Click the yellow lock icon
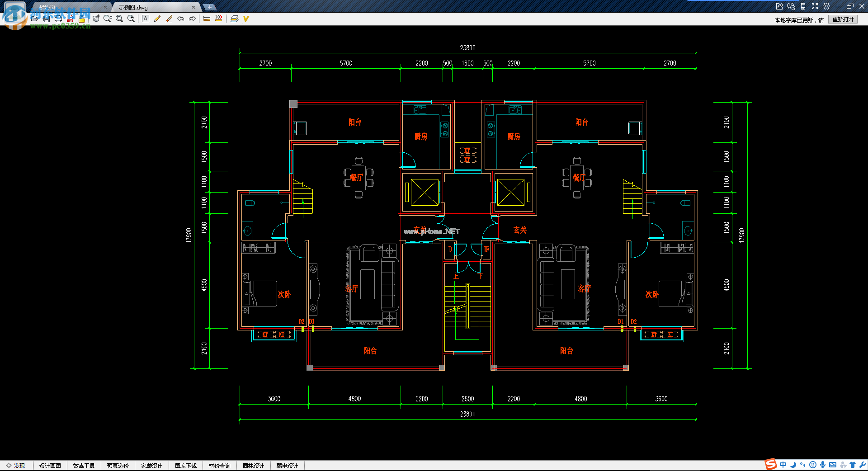The height and width of the screenshot is (471, 868). (x=82, y=19)
